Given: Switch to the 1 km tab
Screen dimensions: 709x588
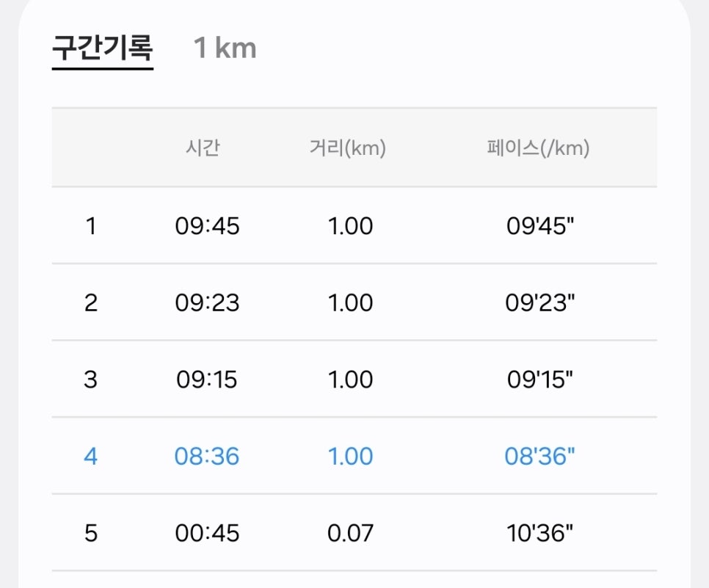Looking at the screenshot, I should coord(225,48).
